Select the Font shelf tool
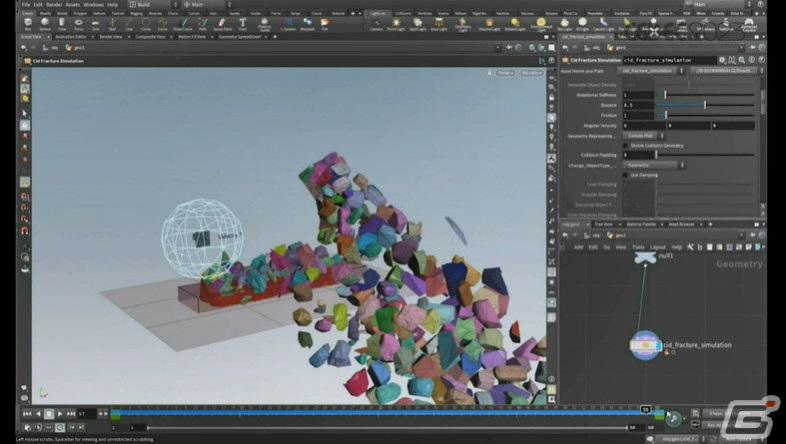 (243, 24)
